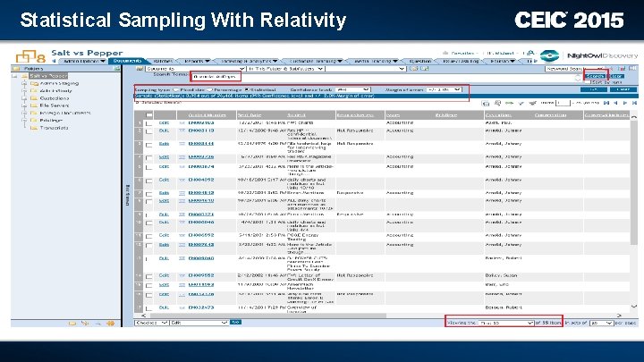Screen dimensions: 644x362
Task: Click the rightmost icon on the search bar
Action: 633,69
